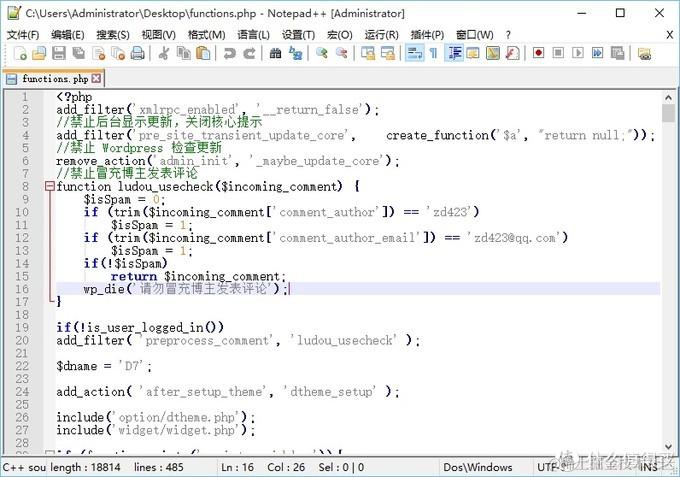Click the Open file folder icon
Screen dimensions: 680x477
[x=39, y=53]
